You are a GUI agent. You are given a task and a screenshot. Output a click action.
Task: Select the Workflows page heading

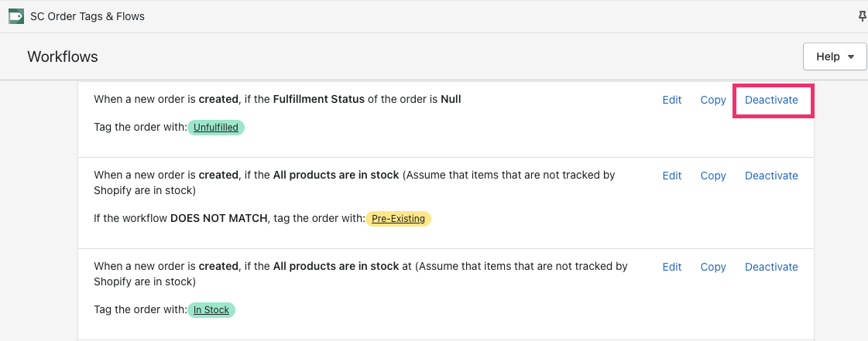63,56
